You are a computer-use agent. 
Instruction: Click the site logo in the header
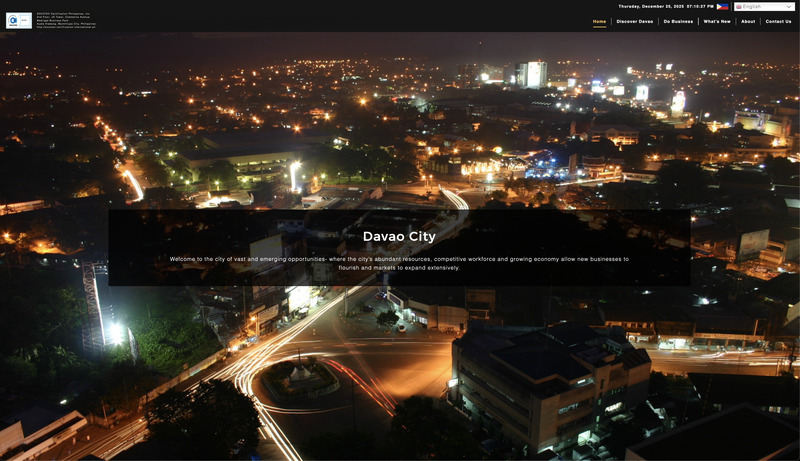[19, 20]
